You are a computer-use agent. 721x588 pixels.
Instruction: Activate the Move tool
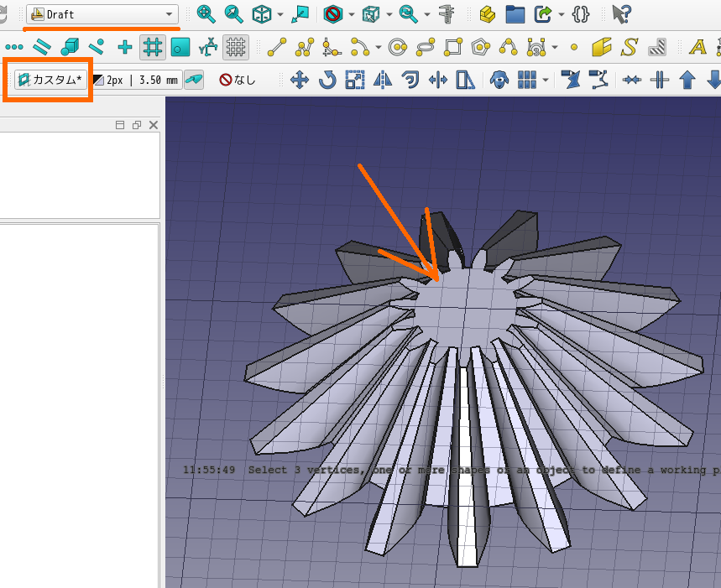pos(299,81)
